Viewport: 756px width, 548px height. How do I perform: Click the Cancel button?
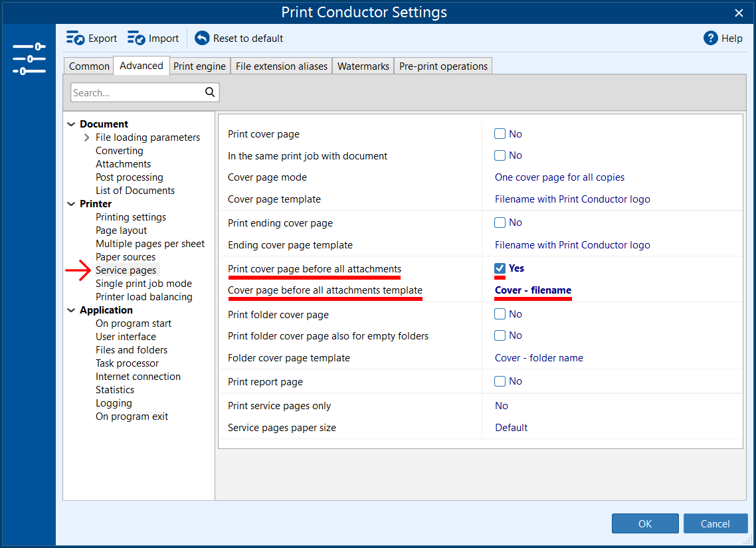[715, 523]
